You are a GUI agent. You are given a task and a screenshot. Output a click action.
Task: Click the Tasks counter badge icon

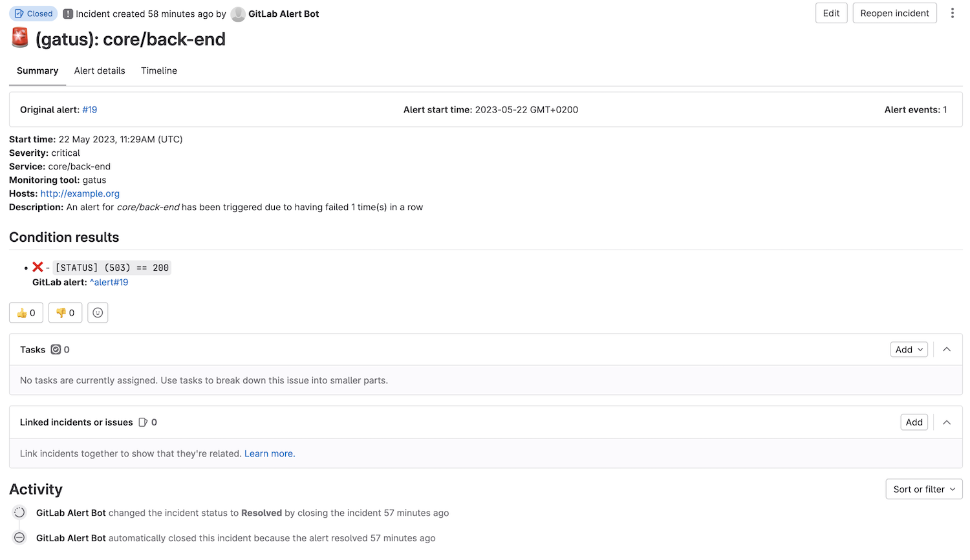[x=57, y=349]
